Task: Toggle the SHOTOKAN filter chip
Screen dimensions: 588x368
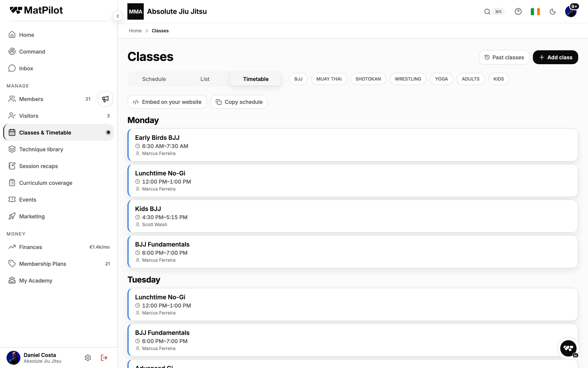Action: coord(368,79)
